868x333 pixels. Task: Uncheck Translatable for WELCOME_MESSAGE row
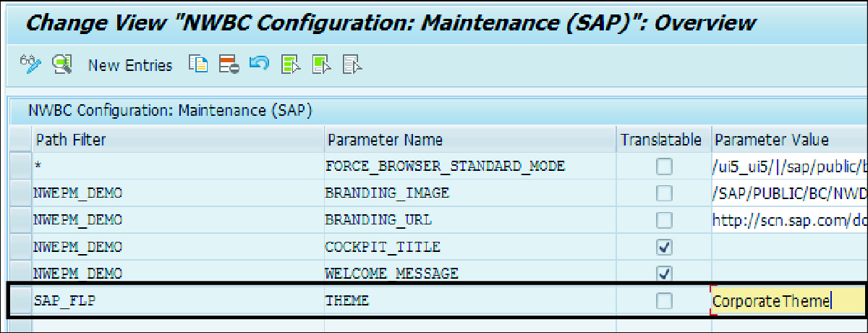663,274
